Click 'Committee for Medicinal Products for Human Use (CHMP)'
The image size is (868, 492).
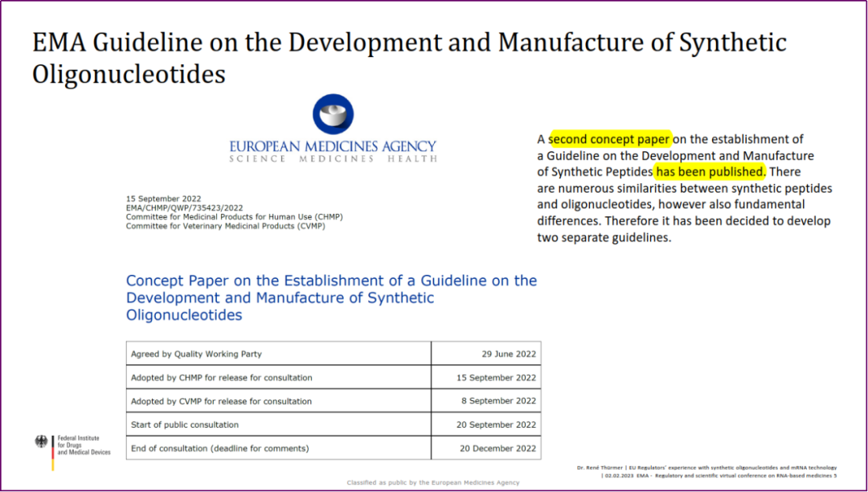tap(234, 217)
